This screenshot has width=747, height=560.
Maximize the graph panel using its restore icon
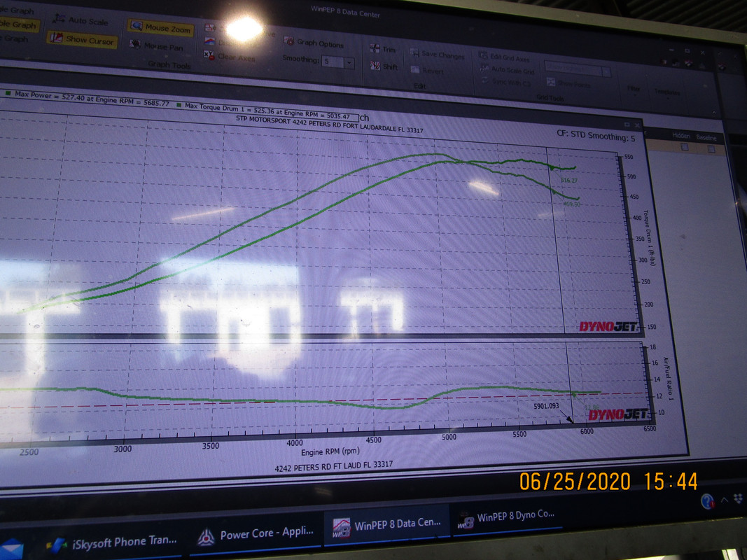pyautogui.click(x=627, y=125)
